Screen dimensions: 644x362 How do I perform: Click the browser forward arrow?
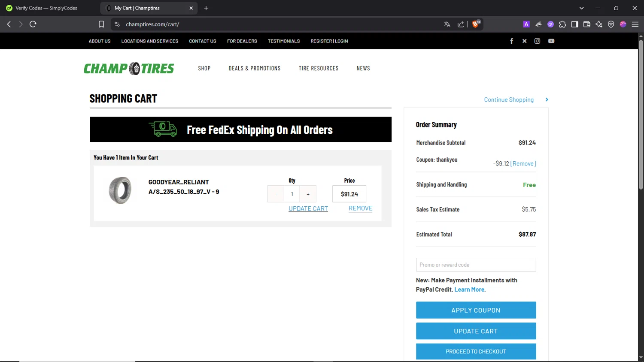click(21, 24)
